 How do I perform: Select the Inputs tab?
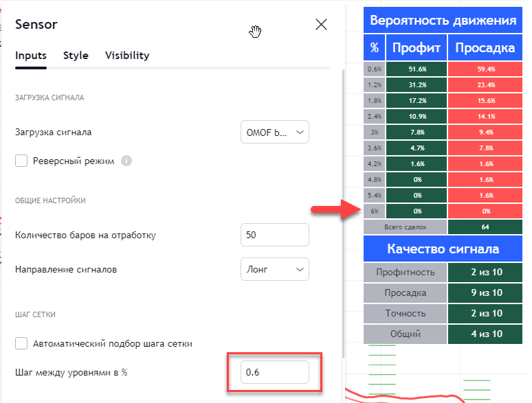click(x=31, y=56)
